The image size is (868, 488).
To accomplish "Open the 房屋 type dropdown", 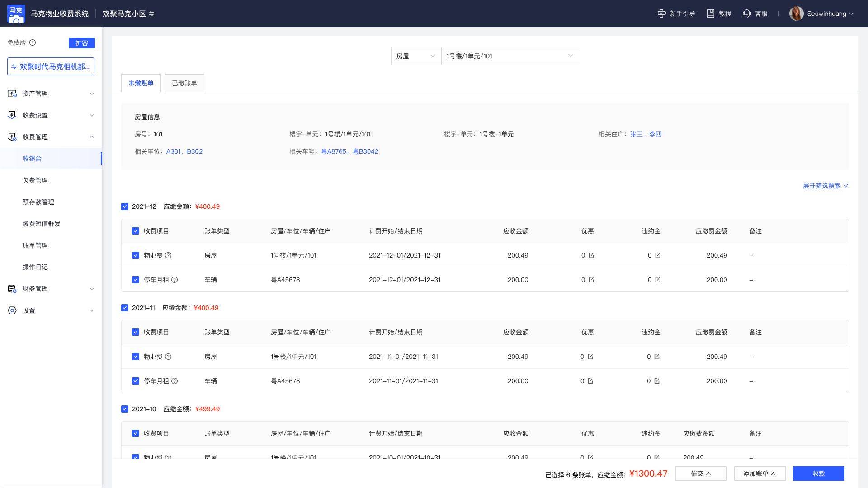I will click(416, 56).
